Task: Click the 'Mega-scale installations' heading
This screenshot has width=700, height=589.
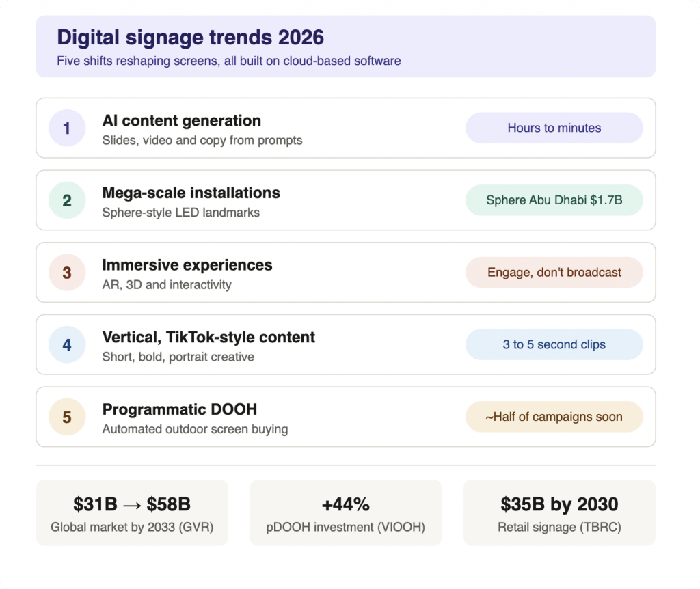Action: coord(191,193)
